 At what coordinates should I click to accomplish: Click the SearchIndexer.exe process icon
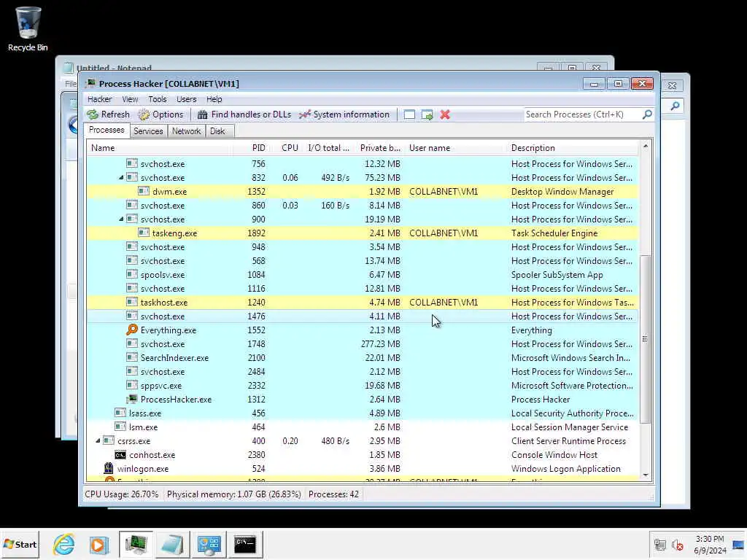132,357
